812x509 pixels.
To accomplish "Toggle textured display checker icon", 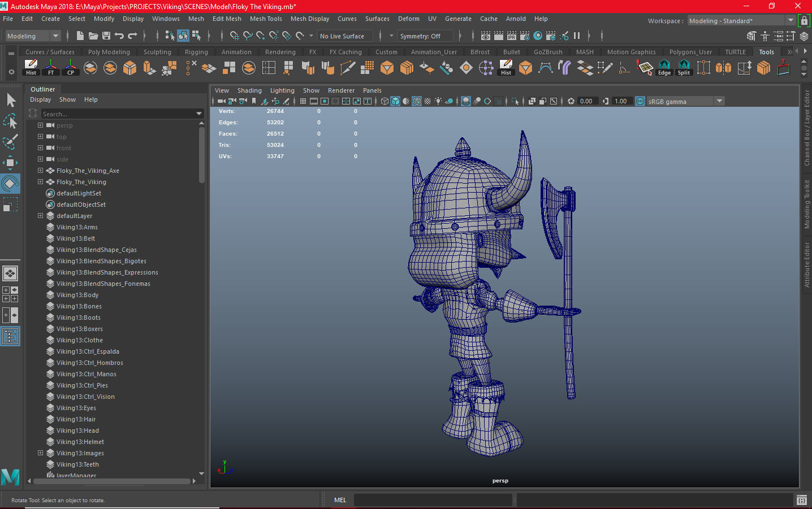I will (x=427, y=101).
